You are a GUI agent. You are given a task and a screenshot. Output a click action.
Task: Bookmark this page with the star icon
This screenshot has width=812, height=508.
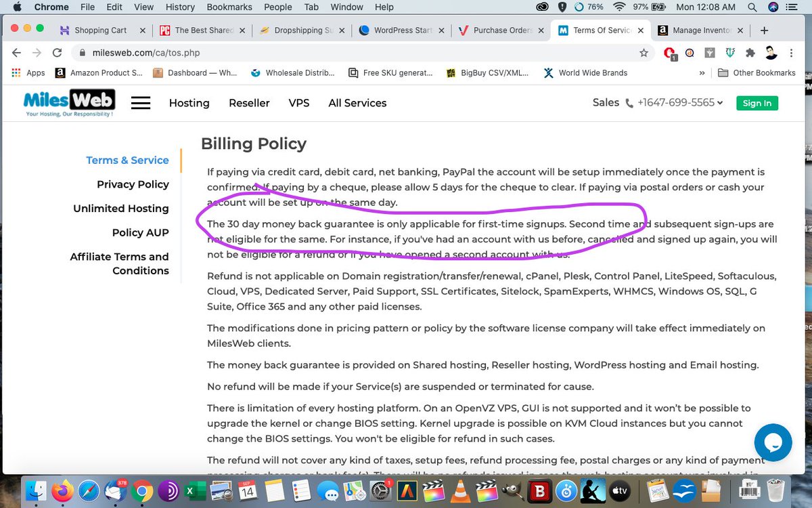tap(644, 53)
